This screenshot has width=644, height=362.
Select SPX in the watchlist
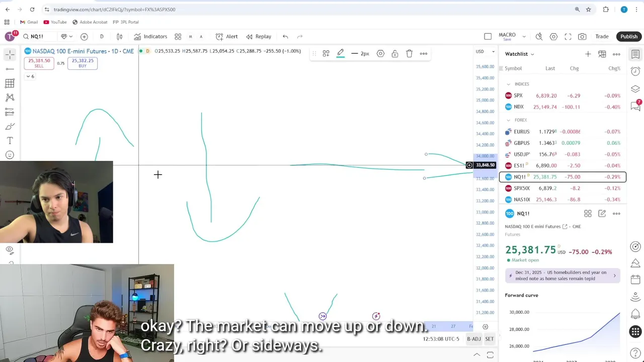(x=562, y=96)
